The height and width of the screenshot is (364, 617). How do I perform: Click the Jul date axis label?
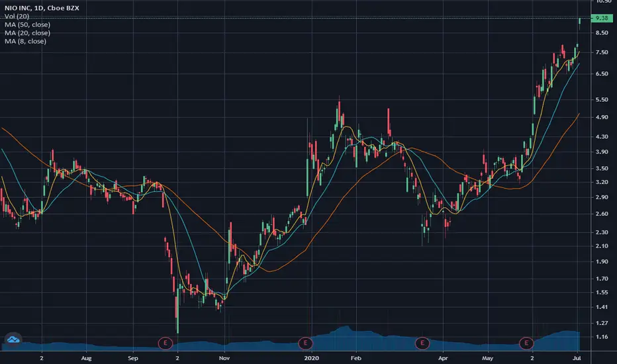577,358
